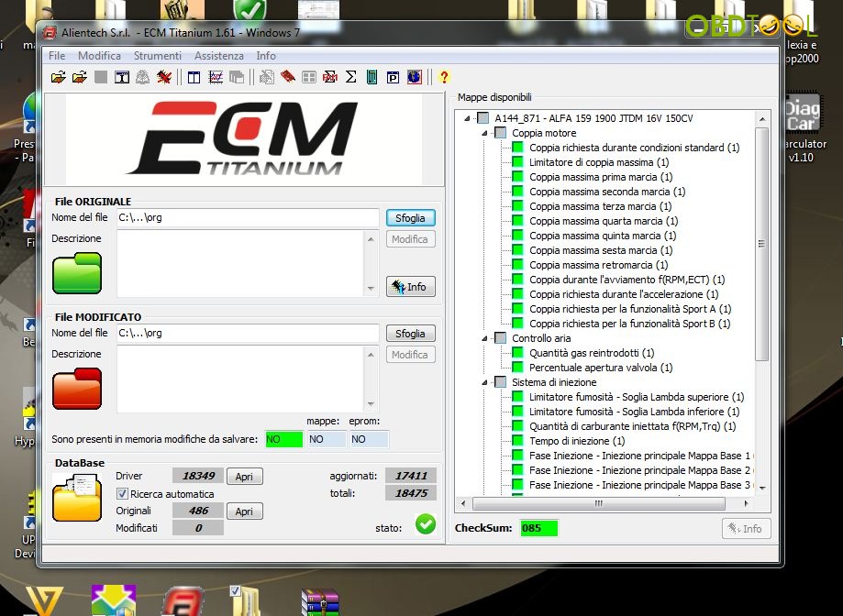Click Sfoglia for the original file
The height and width of the screenshot is (616, 843).
(x=410, y=218)
